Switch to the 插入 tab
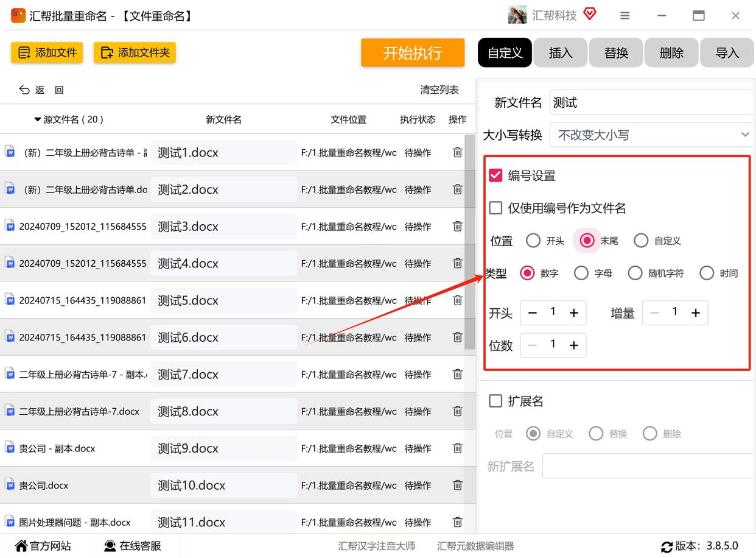756x558 pixels. 560,53
